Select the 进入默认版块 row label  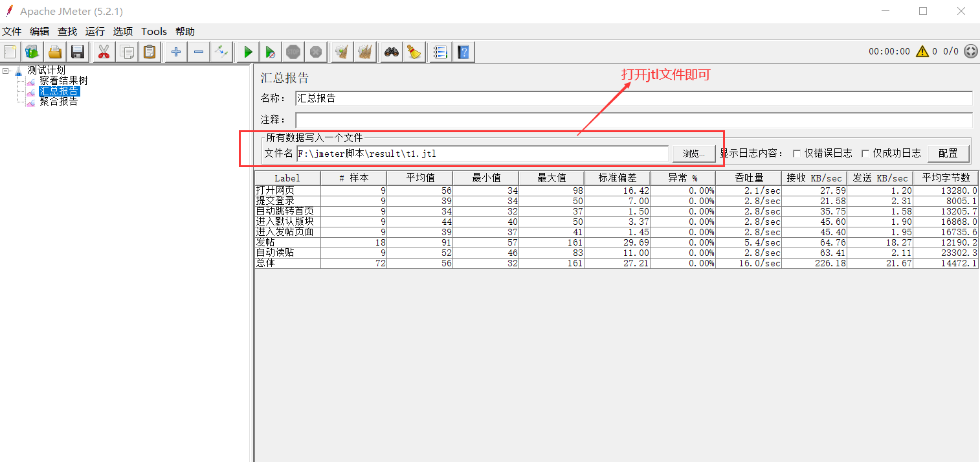(x=285, y=222)
